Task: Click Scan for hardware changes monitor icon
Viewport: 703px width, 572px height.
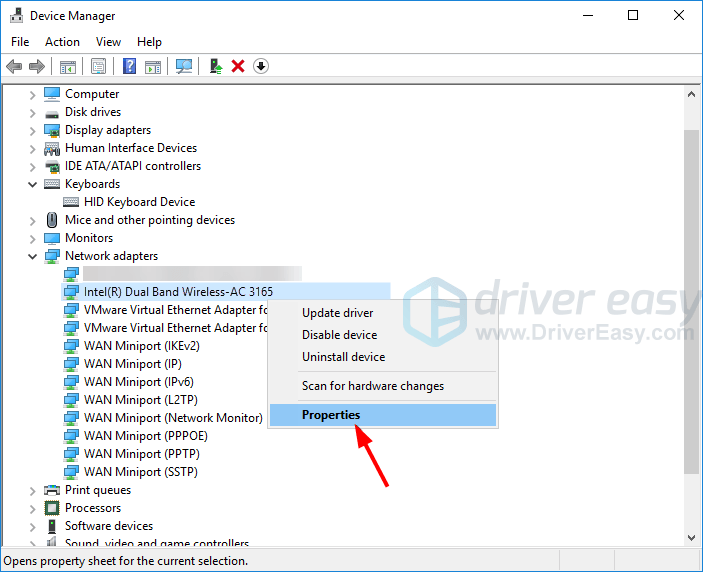Action: point(184,67)
